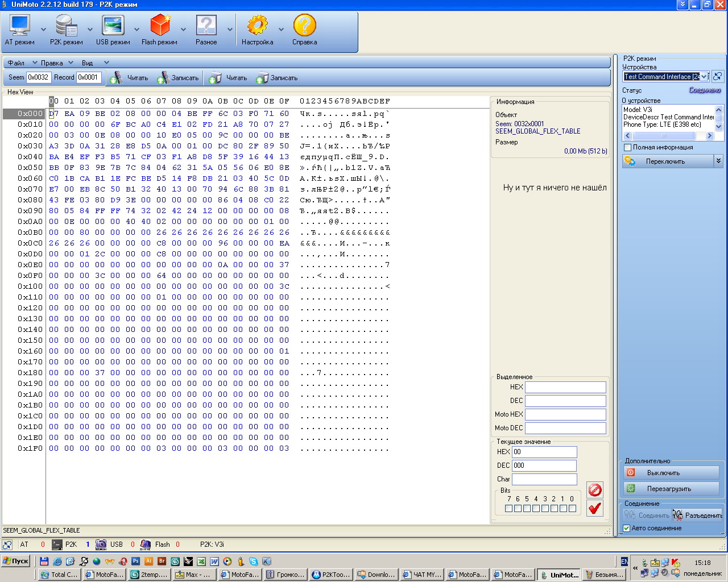Image resolution: width=728 pixels, height=582 pixels.
Task: Click Читать with the green-arrow phone icon
Action: 129,78
